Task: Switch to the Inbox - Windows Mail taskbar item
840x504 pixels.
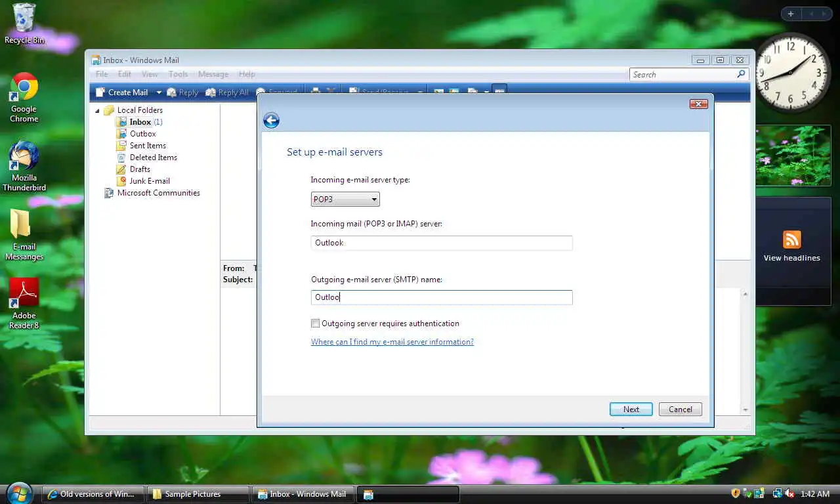Action: [x=302, y=494]
